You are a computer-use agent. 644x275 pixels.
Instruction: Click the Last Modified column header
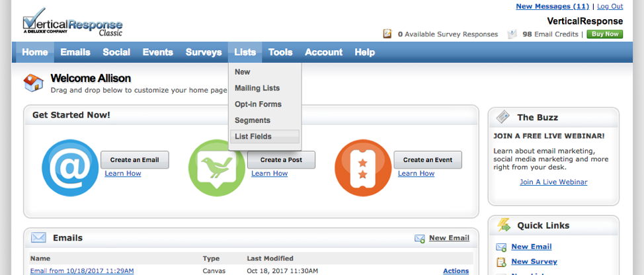coord(270,258)
